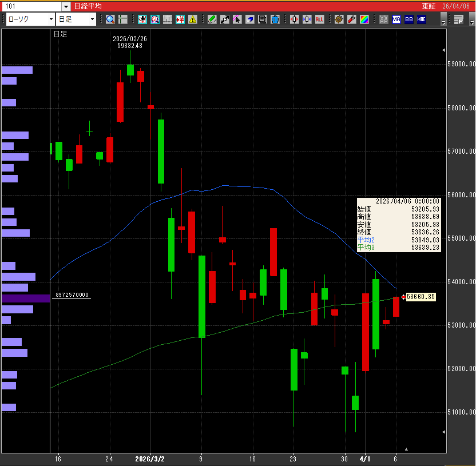Click the 平均2 row in data tooltip

tap(399, 240)
